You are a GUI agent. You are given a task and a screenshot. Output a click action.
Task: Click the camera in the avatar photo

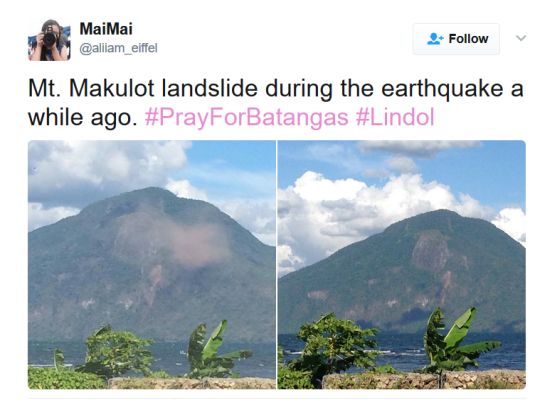(x=49, y=38)
